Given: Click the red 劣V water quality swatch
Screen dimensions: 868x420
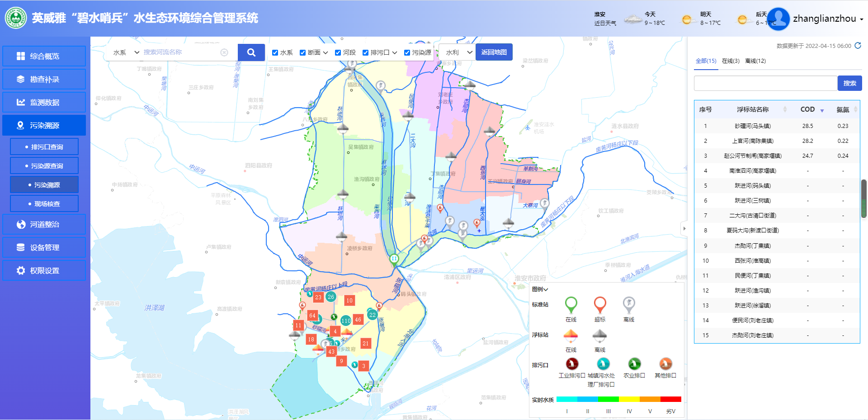Looking at the screenshot, I should coord(670,399).
